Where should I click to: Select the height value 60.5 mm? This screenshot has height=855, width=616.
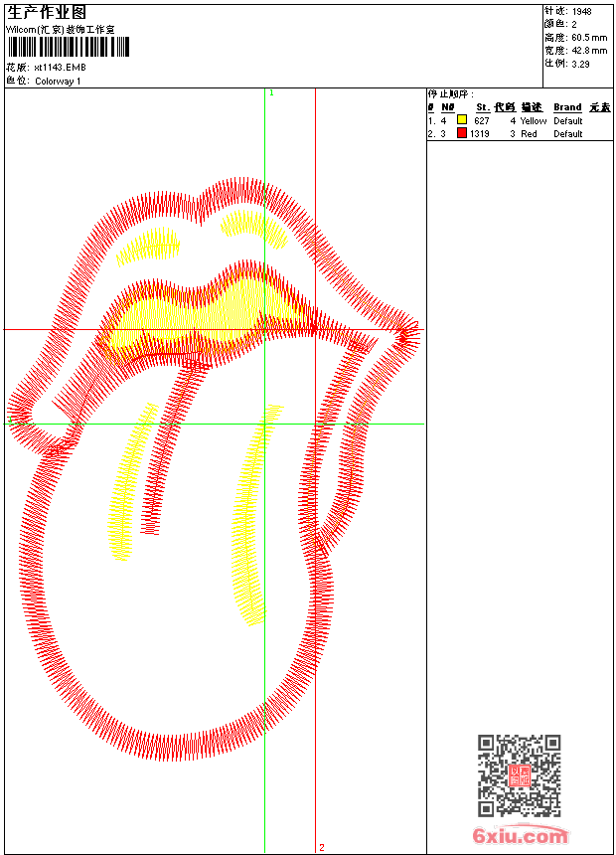click(x=589, y=38)
